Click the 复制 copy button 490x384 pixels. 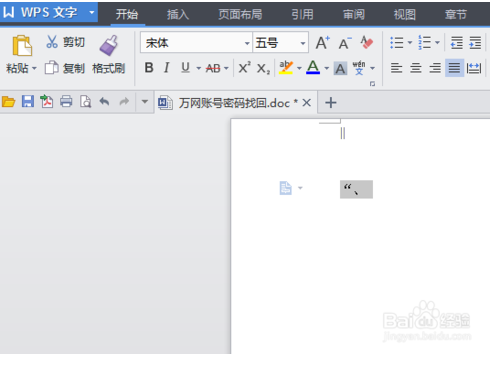tap(65, 68)
